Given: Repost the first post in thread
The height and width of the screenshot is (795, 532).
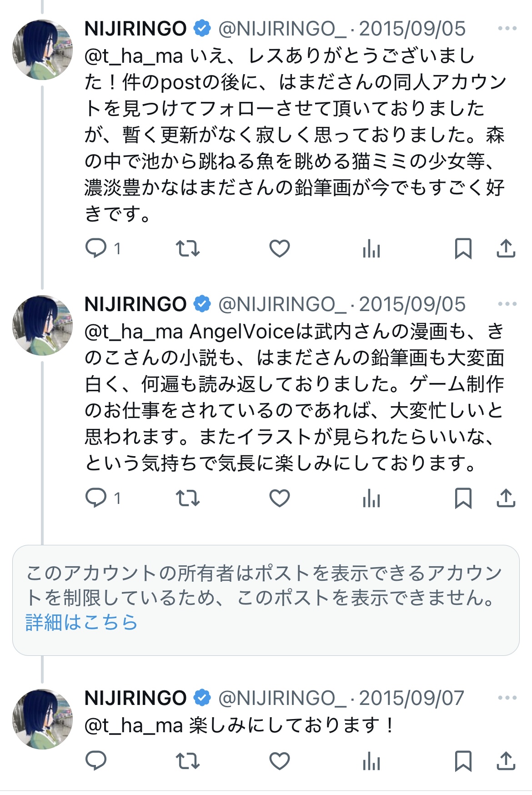Looking at the screenshot, I should click(x=188, y=248).
